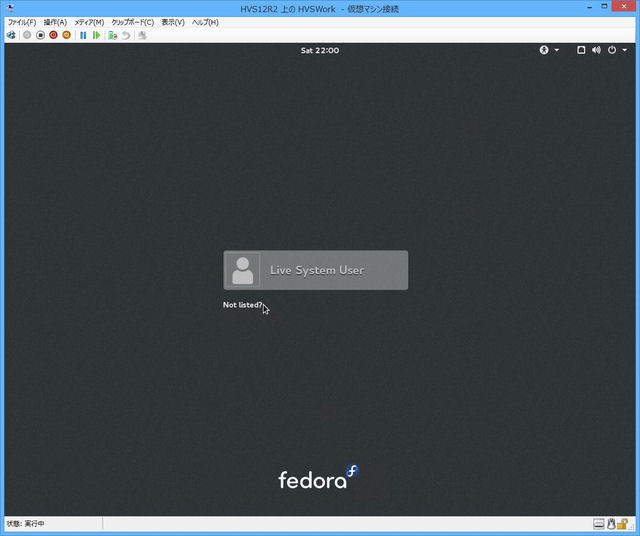Viewport: 640px width, 536px height.
Task: Turn off the VM with the black stop icon
Action: (x=40, y=36)
